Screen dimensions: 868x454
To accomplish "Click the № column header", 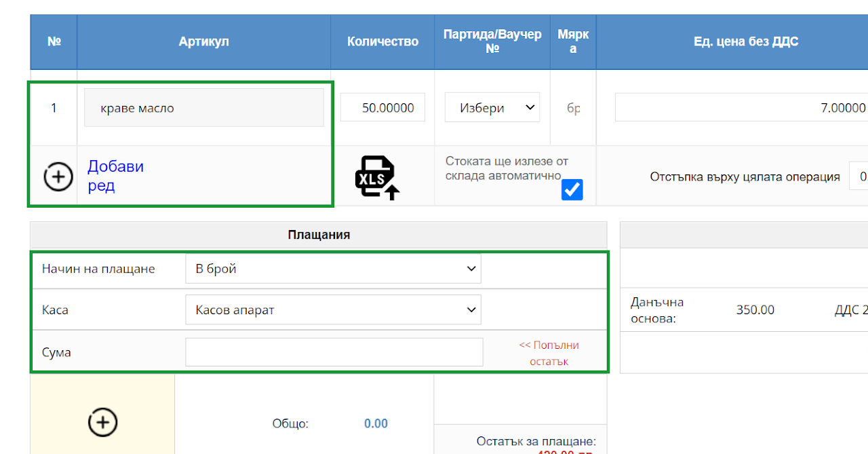I will (x=54, y=42).
